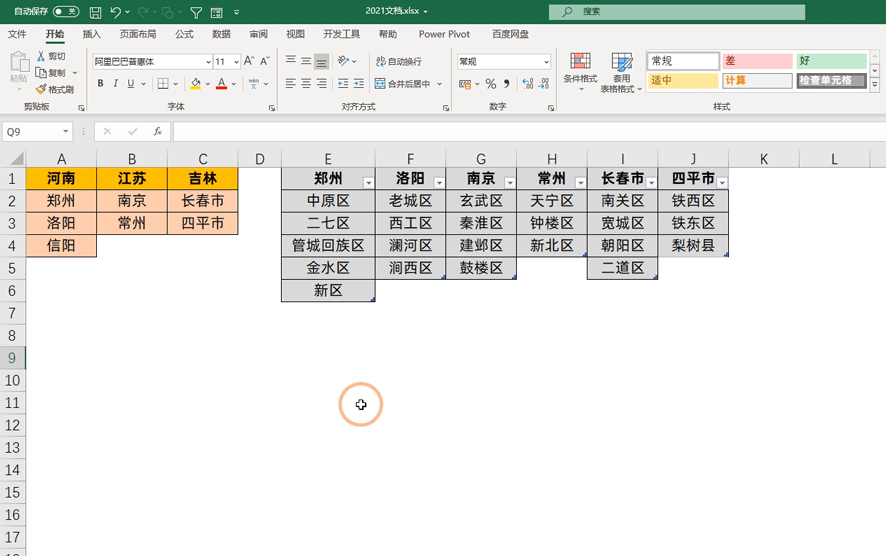This screenshot has width=886, height=556.
Task: Open the font size dropdown
Action: (236, 62)
